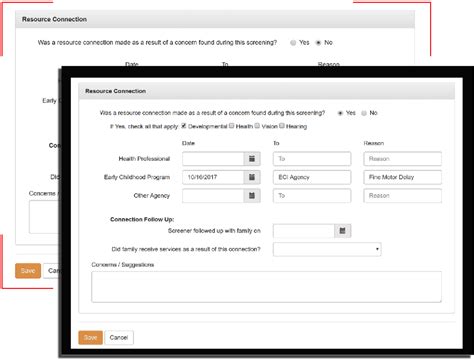This screenshot has height=361, width=474.
Task: Click 'Resource Connection' header in front form
Action: 115,91
